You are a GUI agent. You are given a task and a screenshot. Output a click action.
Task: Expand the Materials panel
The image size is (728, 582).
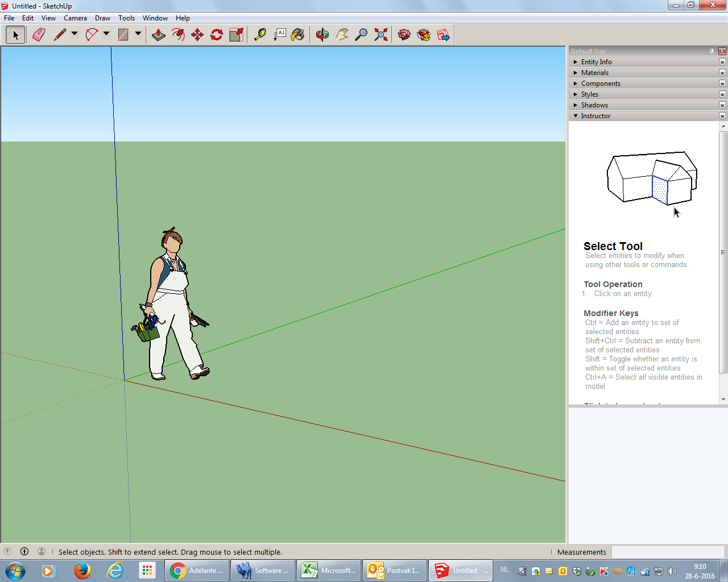594,73
